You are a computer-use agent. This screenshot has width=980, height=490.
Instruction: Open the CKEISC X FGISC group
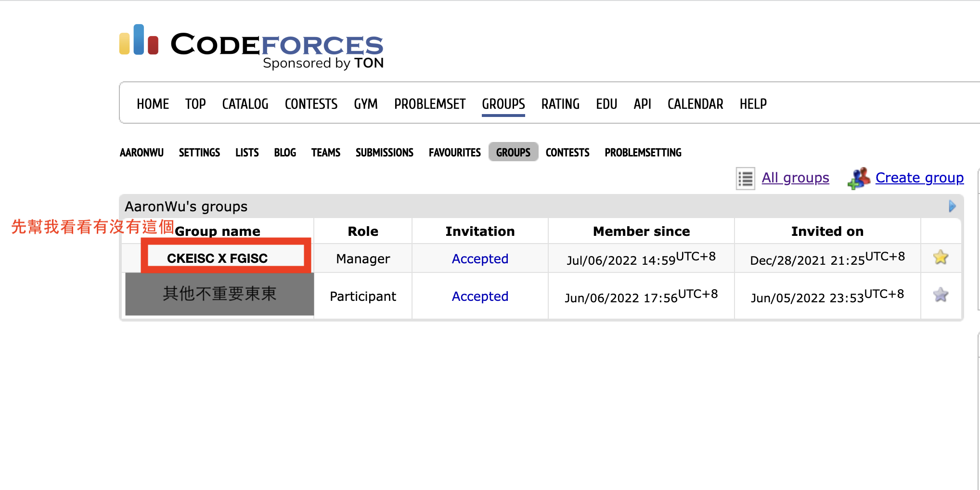point(217,258)
